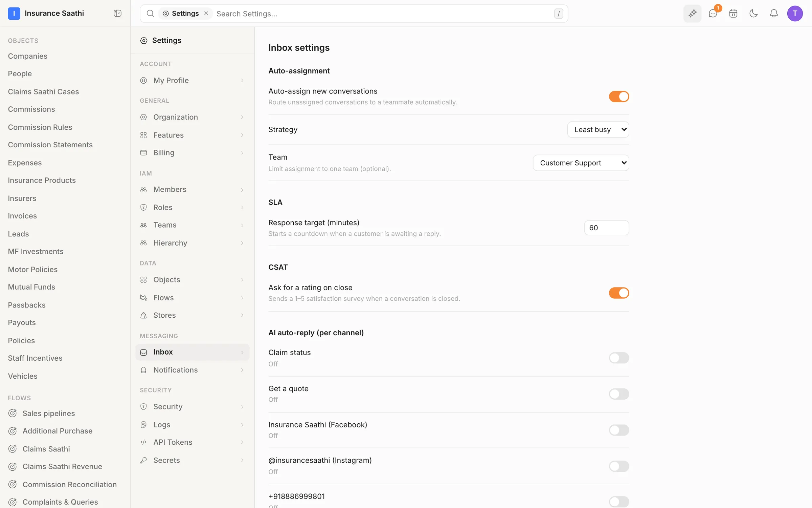Go to Claims Saathi Cases object
Screen dimensions: 812x508
point(43,91)
